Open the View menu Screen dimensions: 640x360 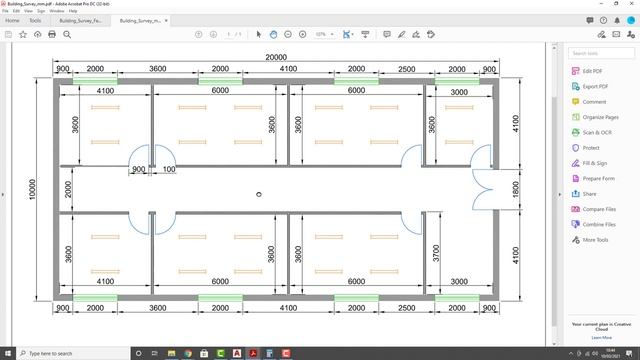pos(28,11)
